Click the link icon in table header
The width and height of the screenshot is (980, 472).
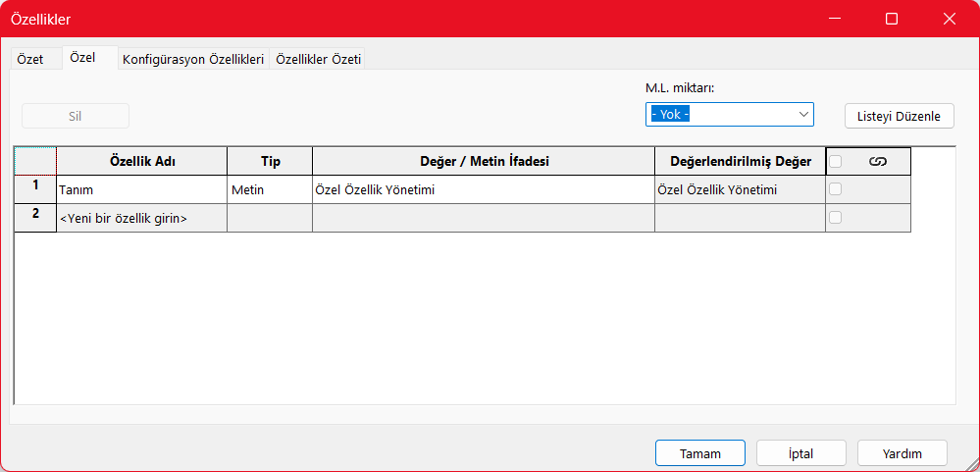point(878,161)
